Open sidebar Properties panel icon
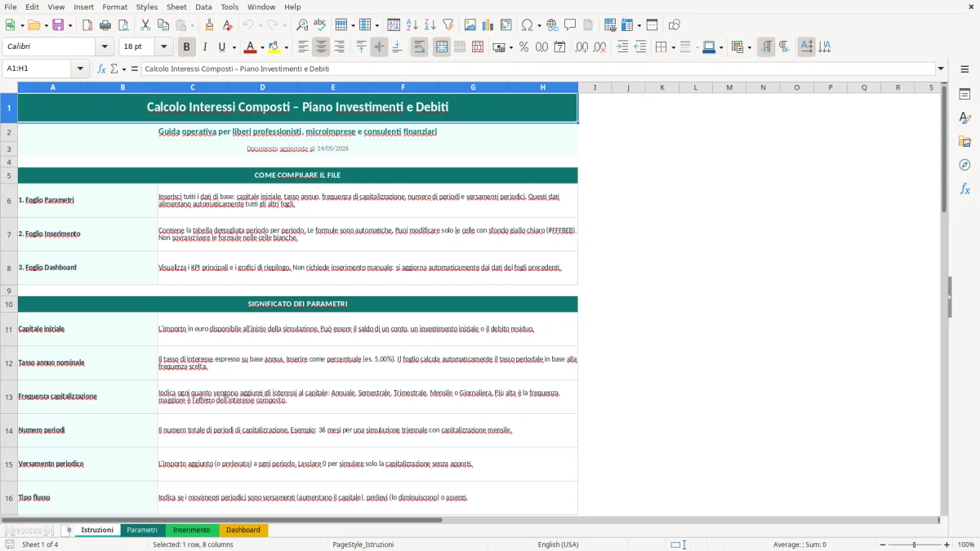The width and height of the screenshot is (980, 551). (x=964, y=94)
